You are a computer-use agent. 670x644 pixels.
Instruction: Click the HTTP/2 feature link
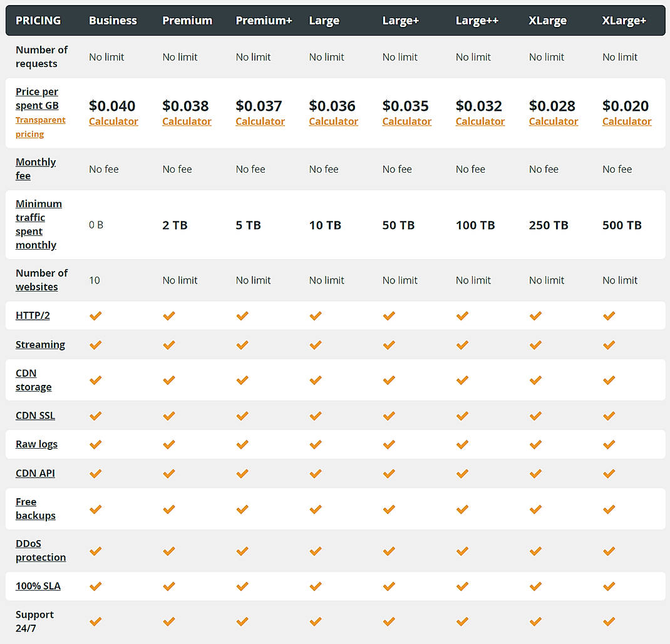(33, 315)
